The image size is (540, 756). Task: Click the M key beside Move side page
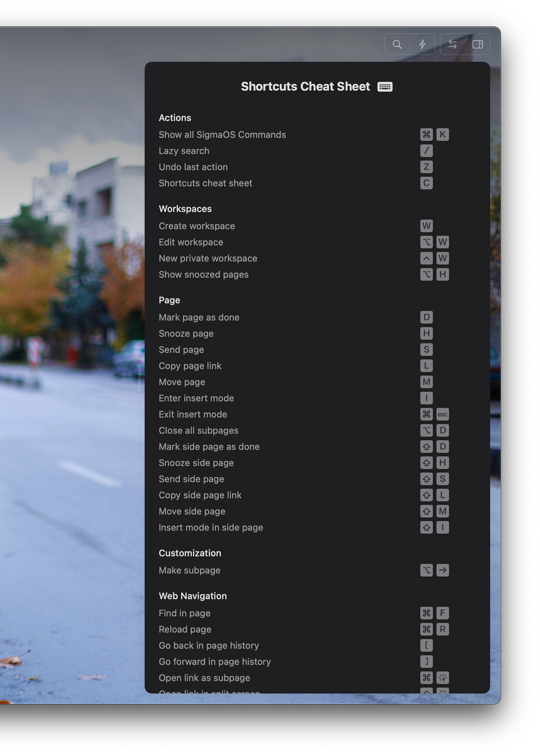pos(442,511)
